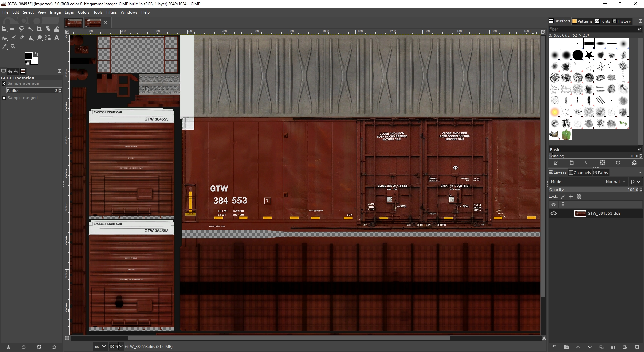The width and height of the screenshot is (644, 352).
Task: Select the Ink tool with pen nib icon
Action: pyautogui.click(x=13, y=38)
